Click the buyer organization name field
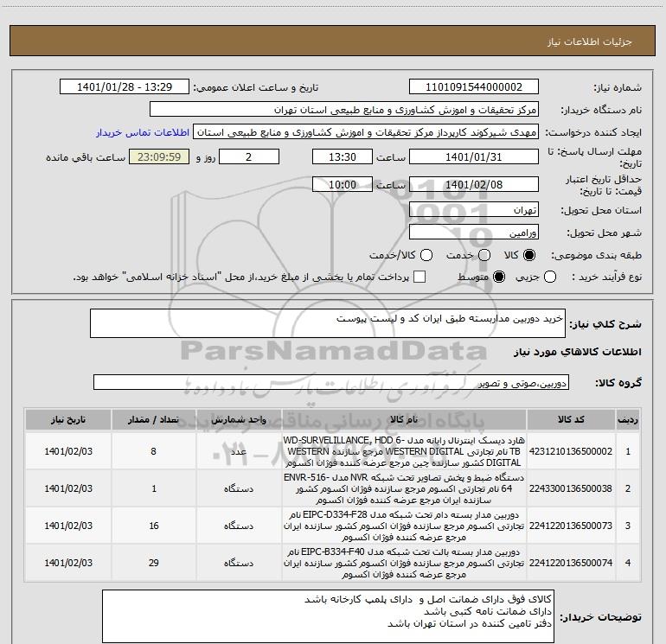The width and height of the screenshot is (666, 644). (344, 110)
